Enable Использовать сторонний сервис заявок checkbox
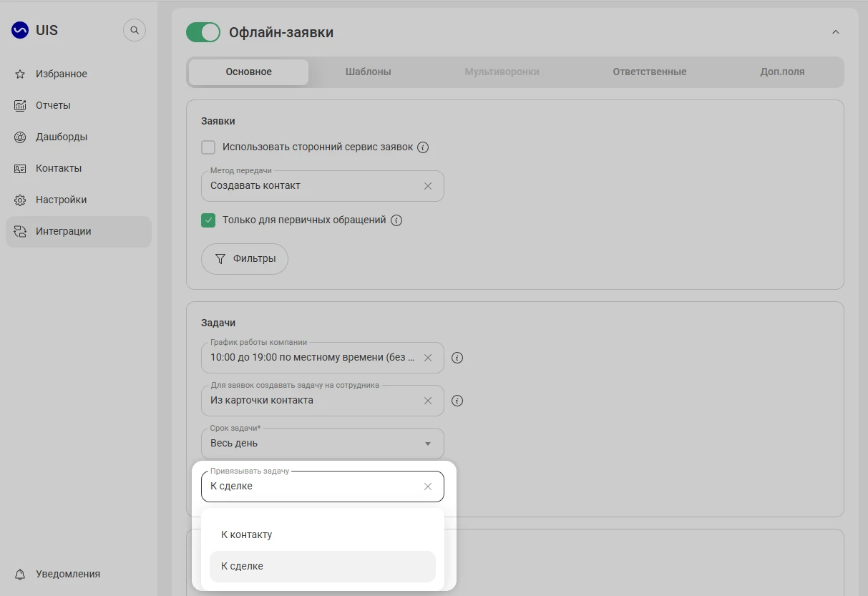The width and height of the screenshot is (868, 596). tap(208, 147)
